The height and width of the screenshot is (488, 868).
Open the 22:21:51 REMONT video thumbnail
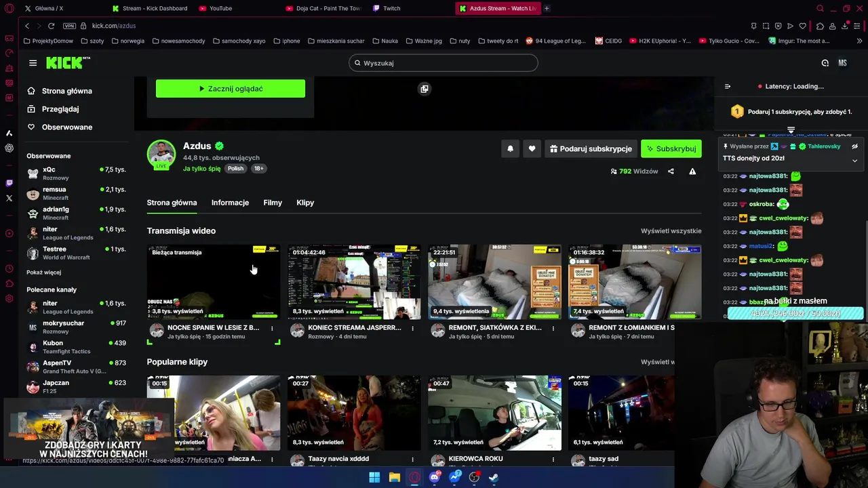494,282
